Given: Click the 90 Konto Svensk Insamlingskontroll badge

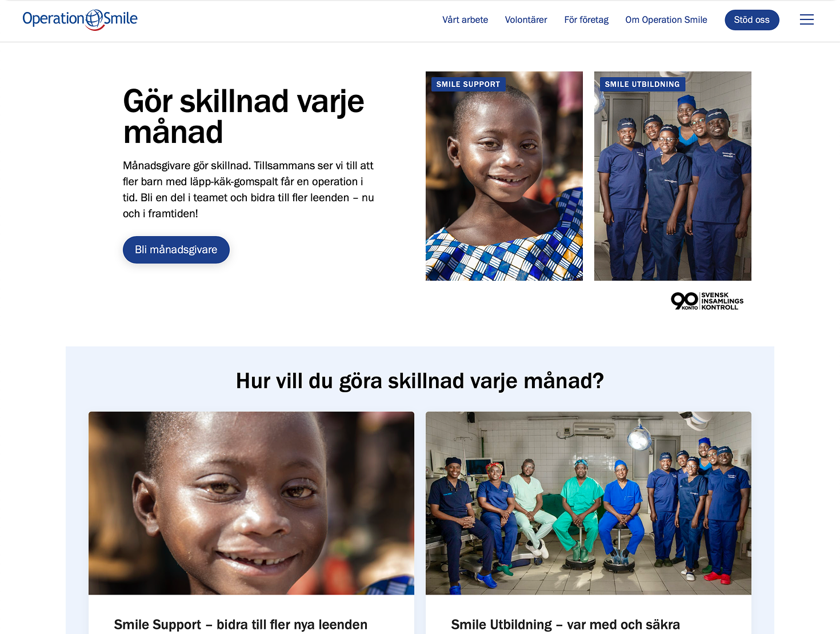Looking at the screenshot, I should [x=707, y=301].
